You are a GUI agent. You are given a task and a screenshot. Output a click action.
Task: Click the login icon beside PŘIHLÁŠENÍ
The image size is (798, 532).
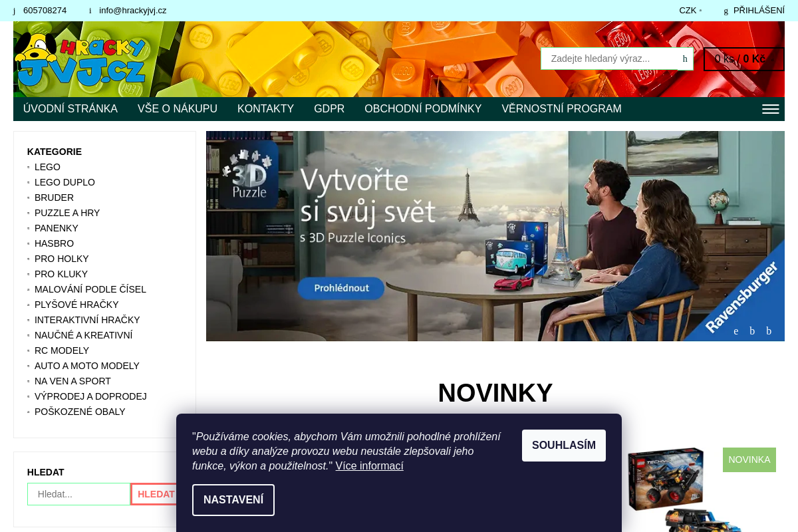[x=726, y=11]
